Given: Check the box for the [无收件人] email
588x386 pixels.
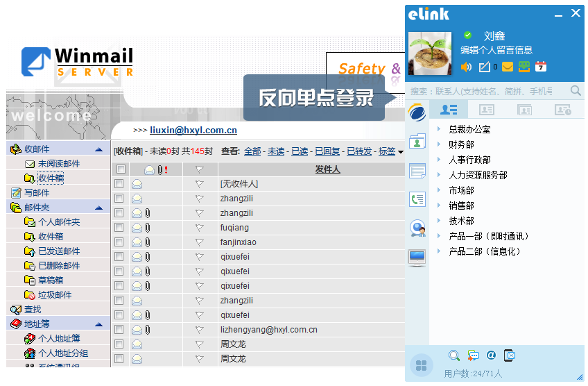Looking at the screenshot, I should coord(119,183).
